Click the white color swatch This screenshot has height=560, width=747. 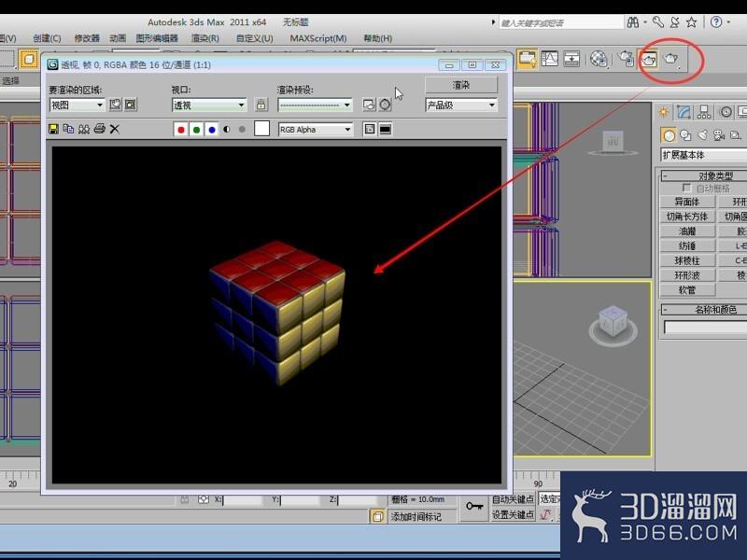pyautogui.click(x=262, y=129)
